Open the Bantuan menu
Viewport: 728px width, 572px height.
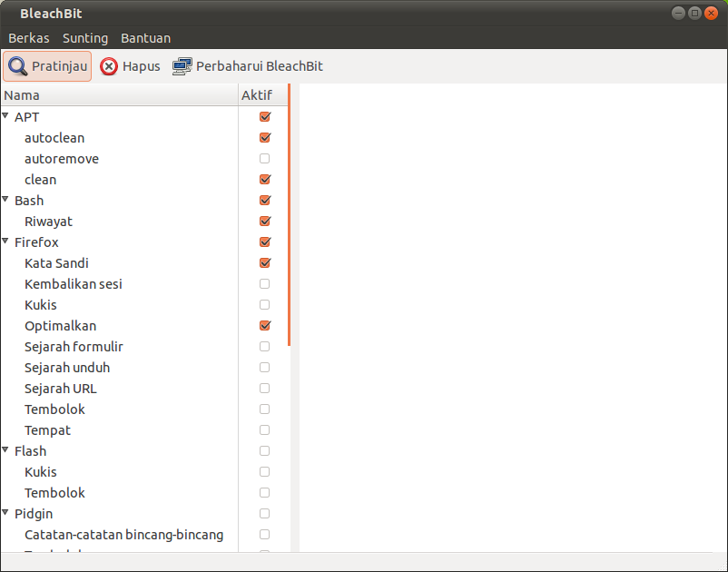pyautogui.click(x=146, y=38)
